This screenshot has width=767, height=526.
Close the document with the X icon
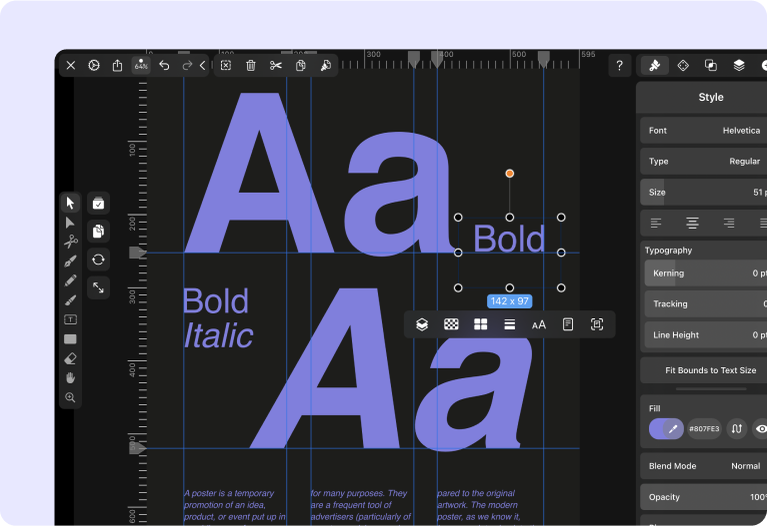click(71, 66)
